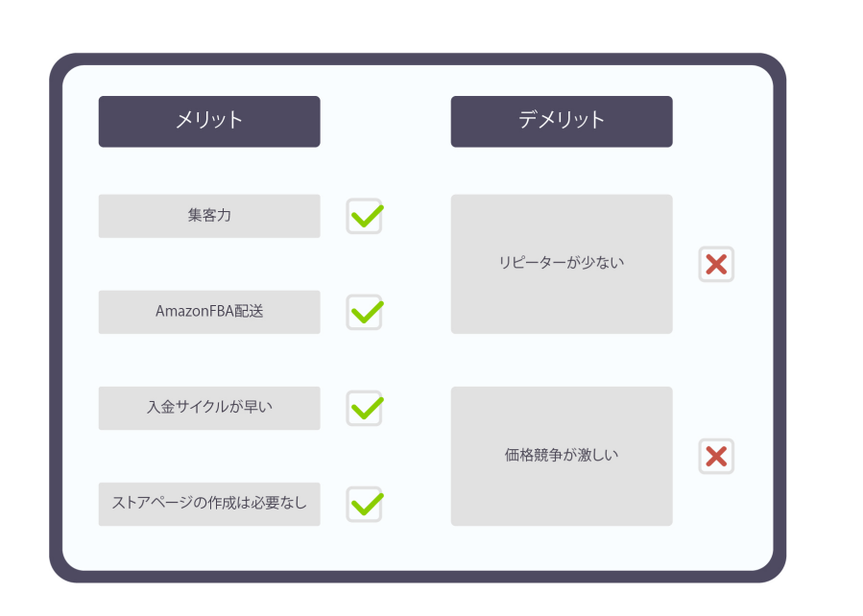Uncheck the AmazonFBA配送 merit checkbox

pos(365,312)
